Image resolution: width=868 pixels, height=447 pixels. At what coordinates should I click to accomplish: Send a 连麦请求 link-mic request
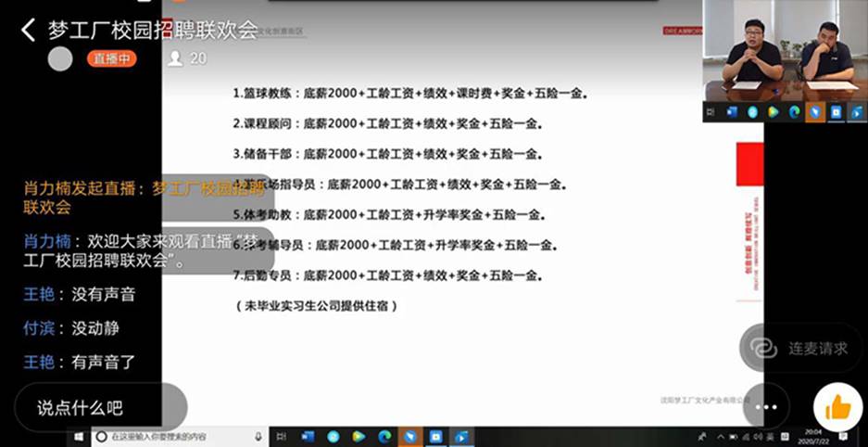[804, 348]
